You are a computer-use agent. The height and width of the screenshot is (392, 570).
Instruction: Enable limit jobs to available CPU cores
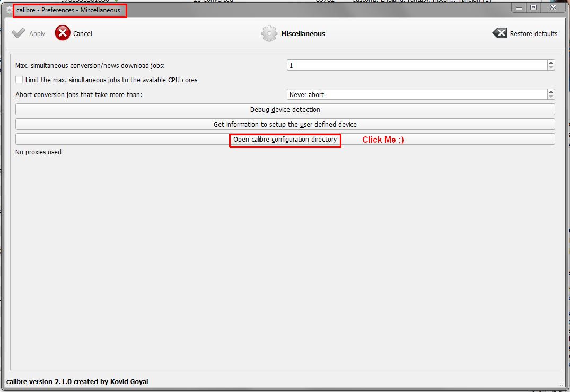coord(19,80)
